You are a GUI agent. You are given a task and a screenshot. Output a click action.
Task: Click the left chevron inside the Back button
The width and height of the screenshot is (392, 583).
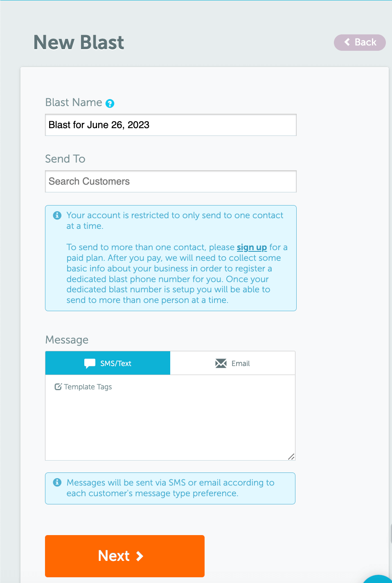(347, 42)
